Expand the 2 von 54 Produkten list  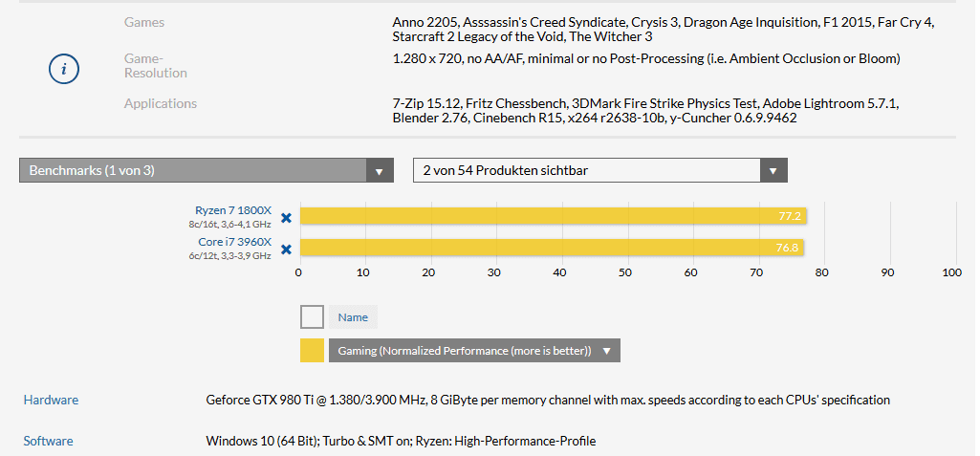(587, 171)
